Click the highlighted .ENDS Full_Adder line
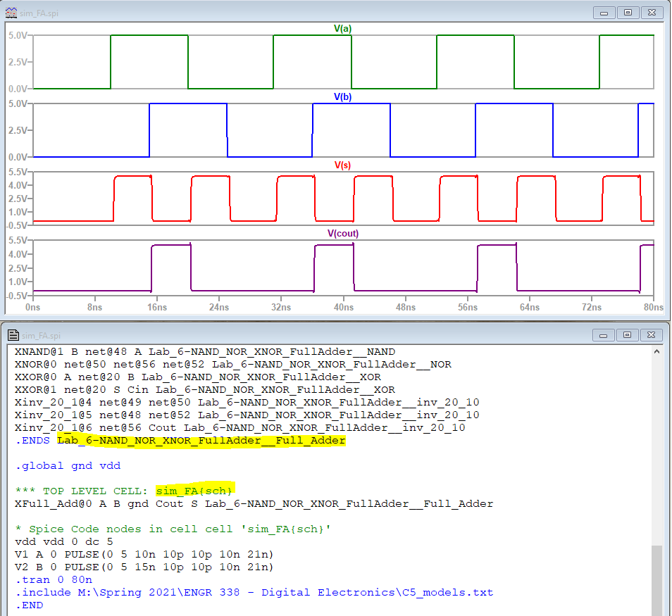 (x=180, y=441)
